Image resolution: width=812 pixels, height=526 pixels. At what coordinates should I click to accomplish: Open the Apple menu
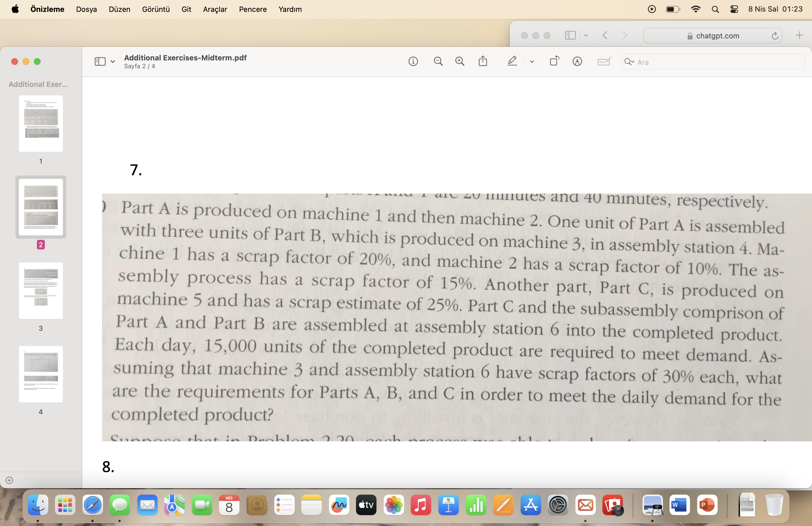point(15,9)
